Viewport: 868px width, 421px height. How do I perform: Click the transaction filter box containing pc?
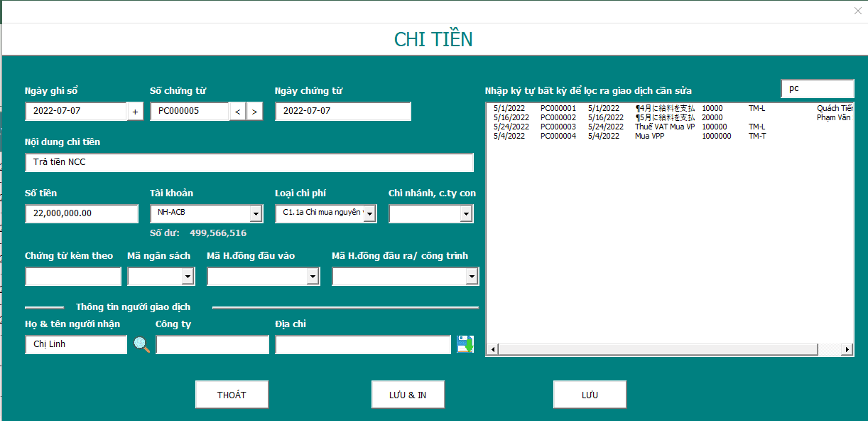click(x=818, y=89)
